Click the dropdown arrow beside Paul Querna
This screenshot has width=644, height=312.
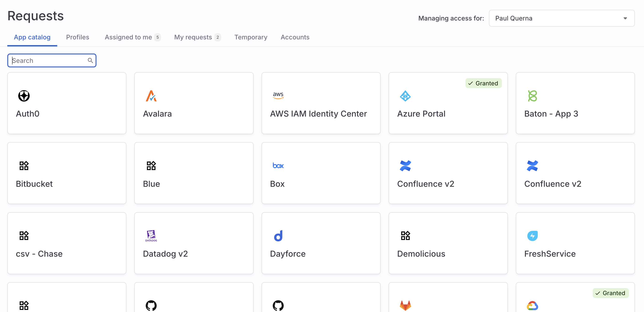tap(625, 18)
